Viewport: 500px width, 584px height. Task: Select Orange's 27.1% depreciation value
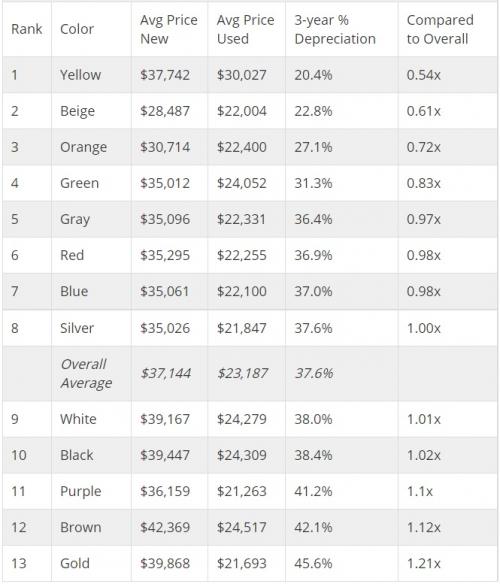coord(313,147)
